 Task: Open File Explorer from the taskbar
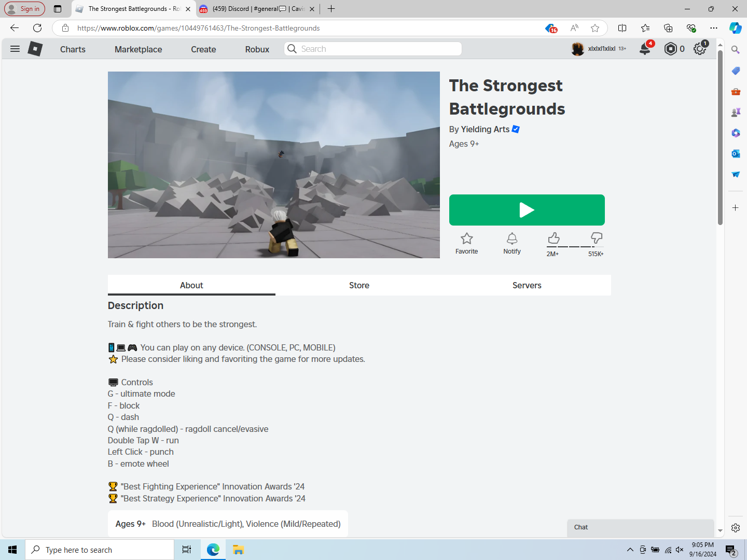[238, 550]
